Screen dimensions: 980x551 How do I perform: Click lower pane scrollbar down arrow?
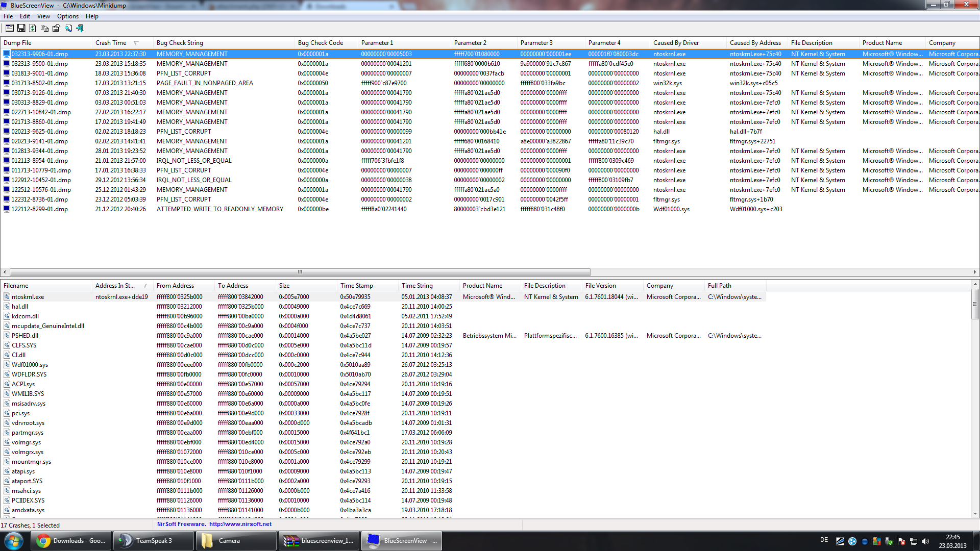pos(975,514)
